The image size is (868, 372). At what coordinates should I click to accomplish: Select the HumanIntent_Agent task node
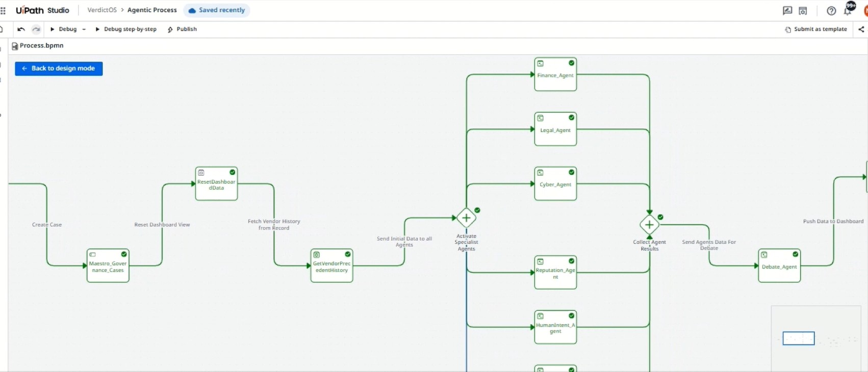[555, 327]
